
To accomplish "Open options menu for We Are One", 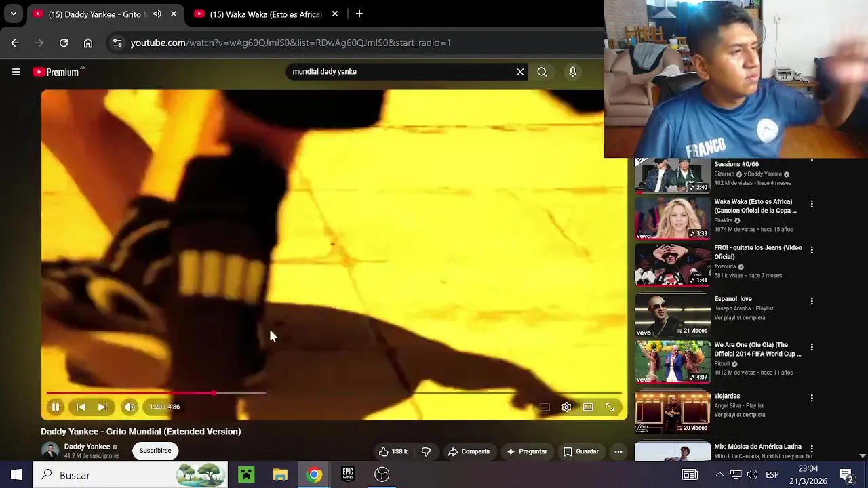I will pyautogui.click(x=812, y=347).
